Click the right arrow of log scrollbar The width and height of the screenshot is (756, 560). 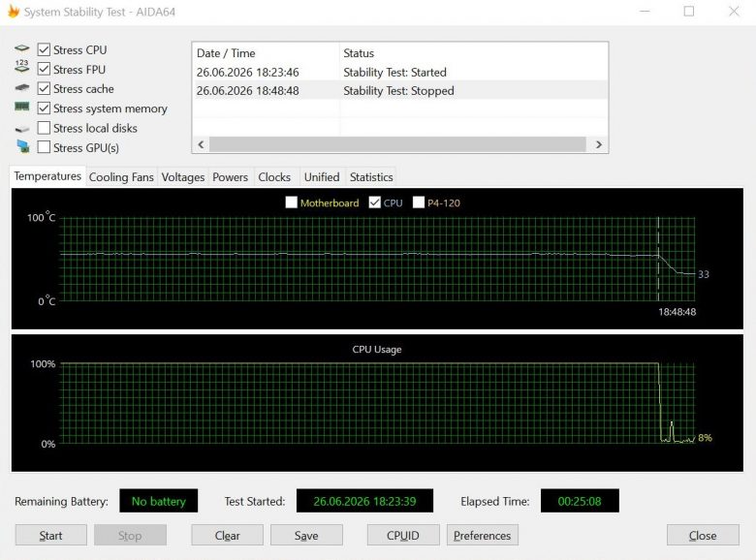598,144
